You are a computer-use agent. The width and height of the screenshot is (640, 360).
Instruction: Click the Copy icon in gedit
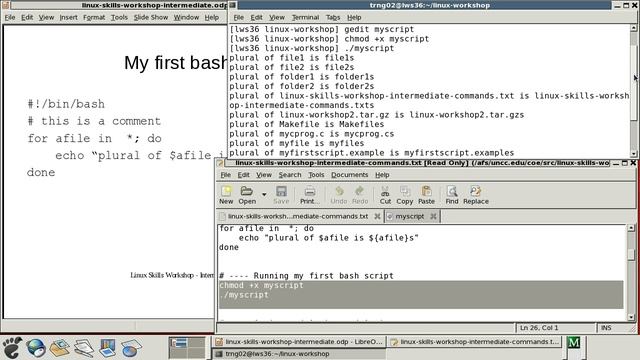click(404, 195)
